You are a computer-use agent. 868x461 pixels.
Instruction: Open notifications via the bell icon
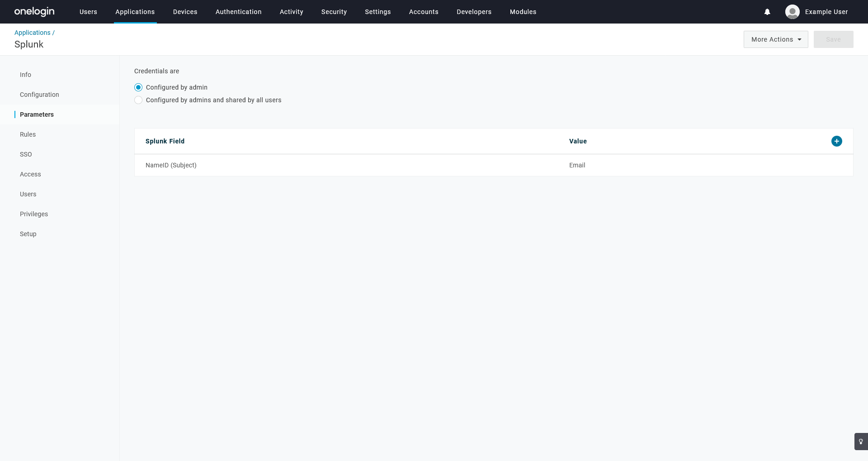[x=767, y=12]
